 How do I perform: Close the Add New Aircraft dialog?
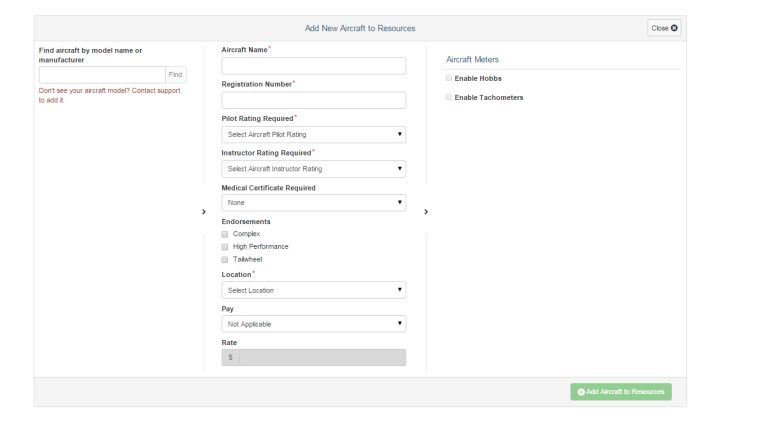pyautogui.click(x=664, y=28)
